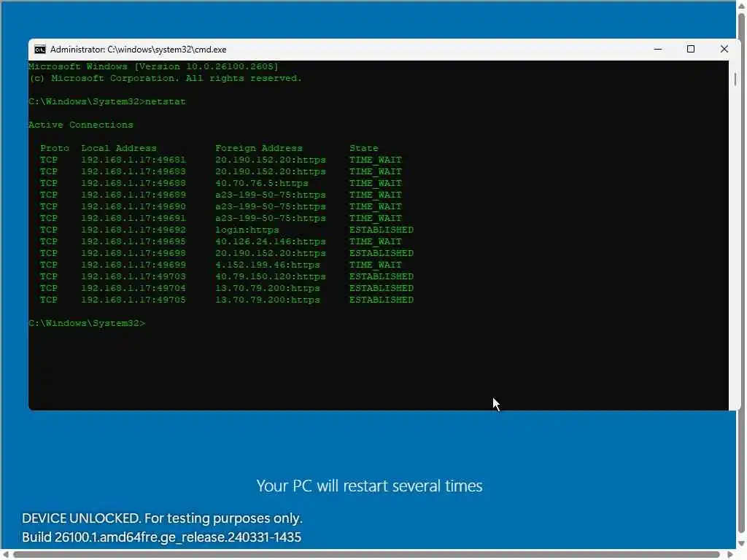Click ESTABLISHED state in the 40.79.150.120 row
Viewport: 747px width, 560px height.
click(x=382, y=276)
